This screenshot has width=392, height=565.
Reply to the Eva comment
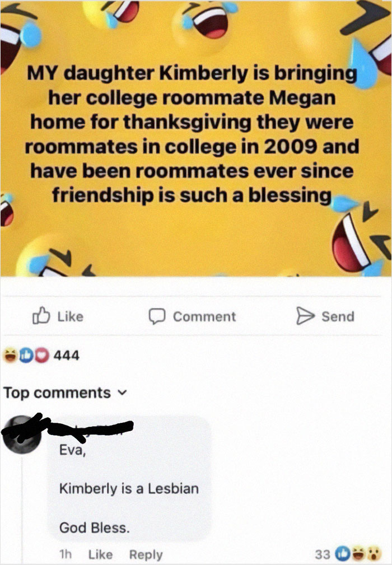click(146, 555)
